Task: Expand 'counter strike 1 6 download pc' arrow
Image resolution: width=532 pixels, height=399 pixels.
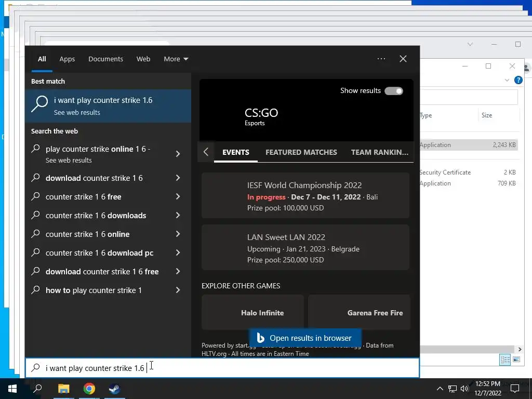Action: 178,252
